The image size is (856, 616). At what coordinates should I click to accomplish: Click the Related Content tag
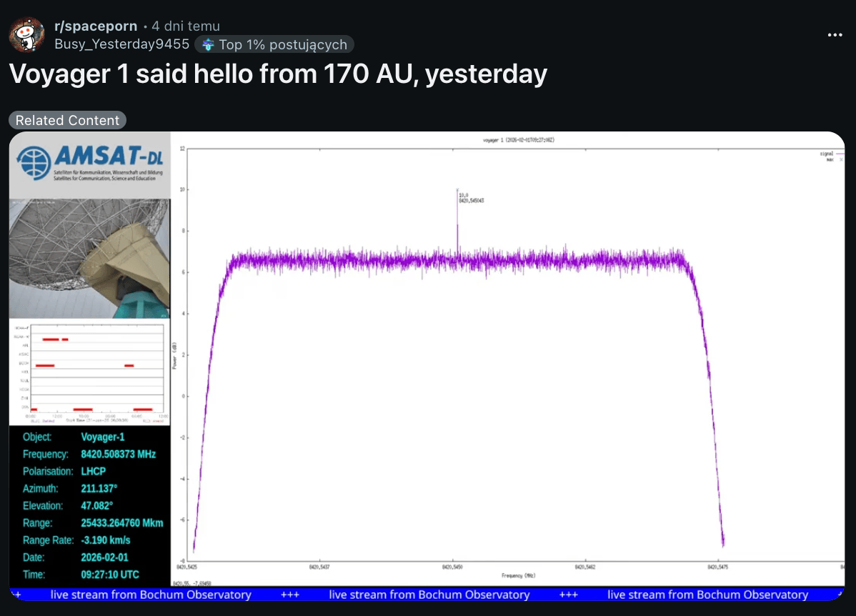(x=68, y=121)
